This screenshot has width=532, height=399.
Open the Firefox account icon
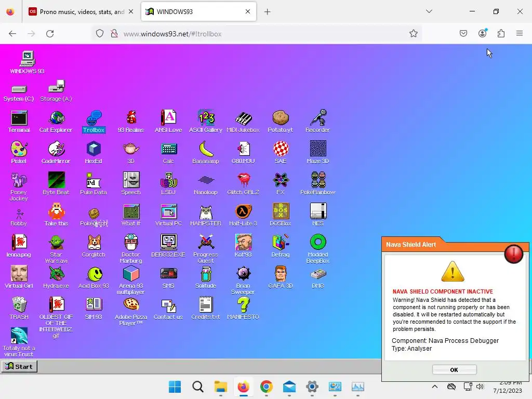click(482, 33)
